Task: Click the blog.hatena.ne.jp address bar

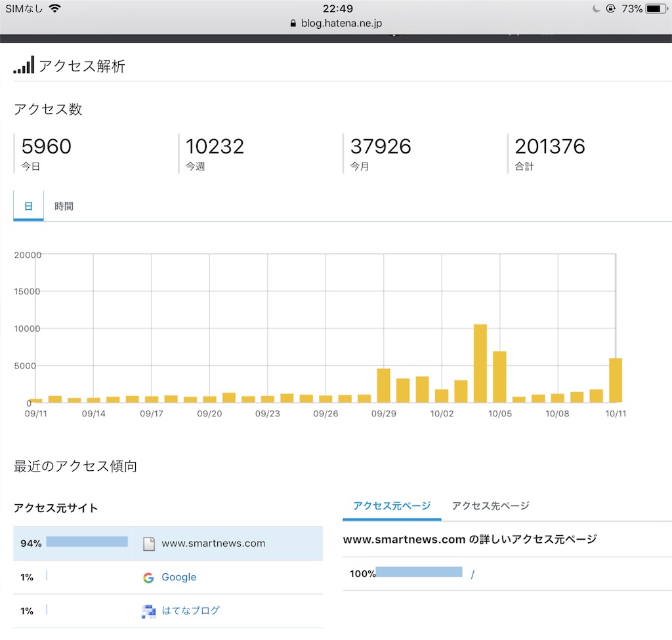Action: [x=336, y=23]
